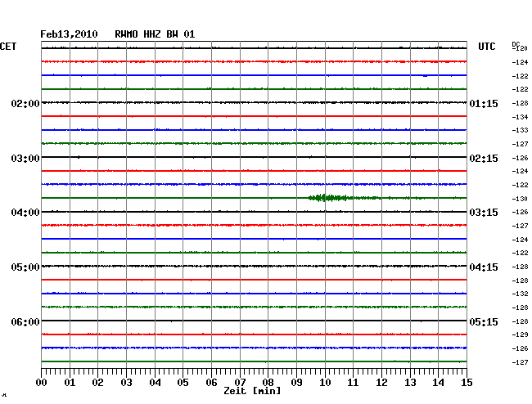This screenshot has width=532, height=404.
Task: Click the black trace beside 04:00 CET
Action: tap(254, 212)
